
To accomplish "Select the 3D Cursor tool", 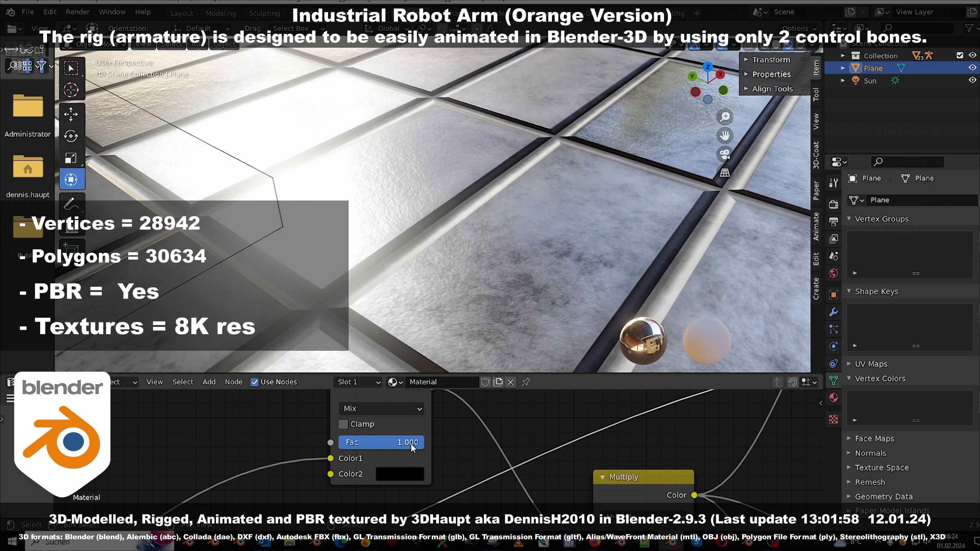I will (71, 90).
